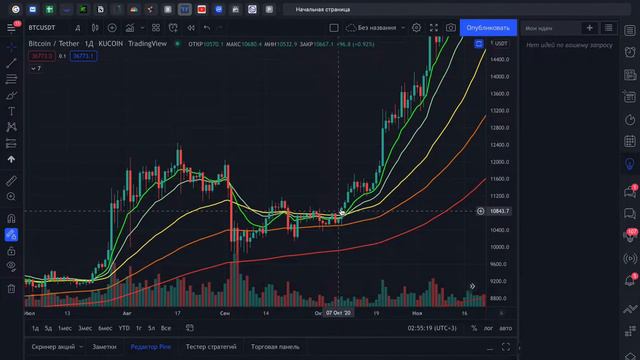Open the Д timeframe interval dropdown

[78, 28]
